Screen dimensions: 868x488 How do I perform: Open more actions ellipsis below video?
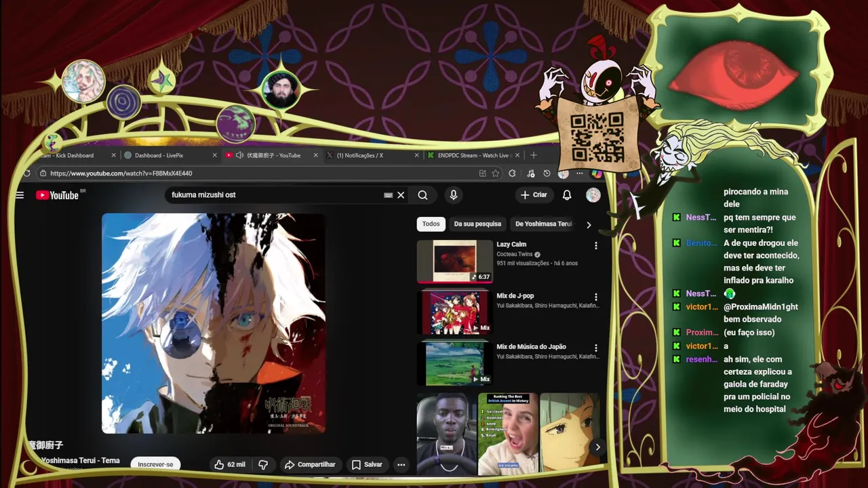(401, 464)
